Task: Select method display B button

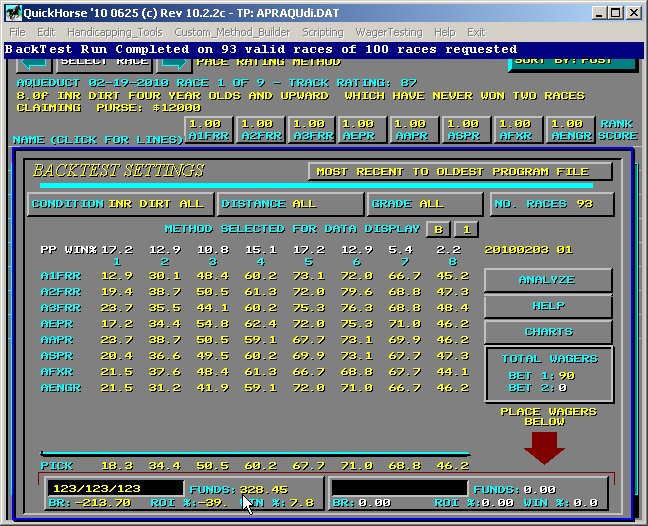Action: coord(437,229)
